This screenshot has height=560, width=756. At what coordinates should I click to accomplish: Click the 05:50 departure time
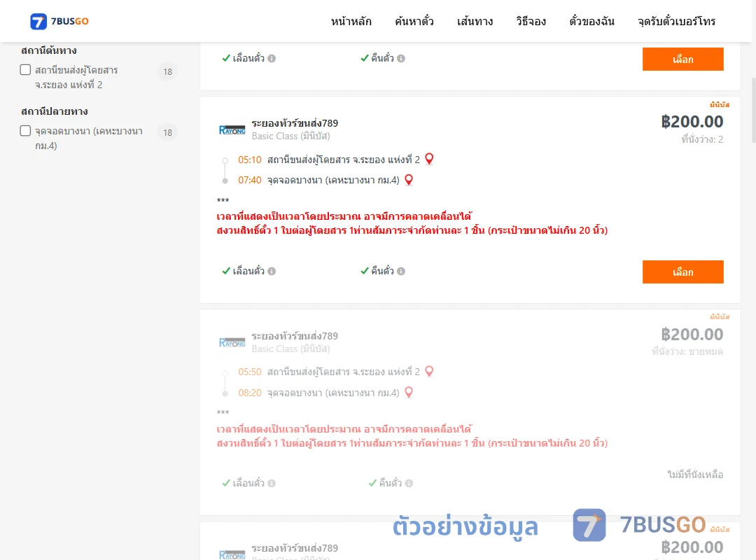point(250,372)
